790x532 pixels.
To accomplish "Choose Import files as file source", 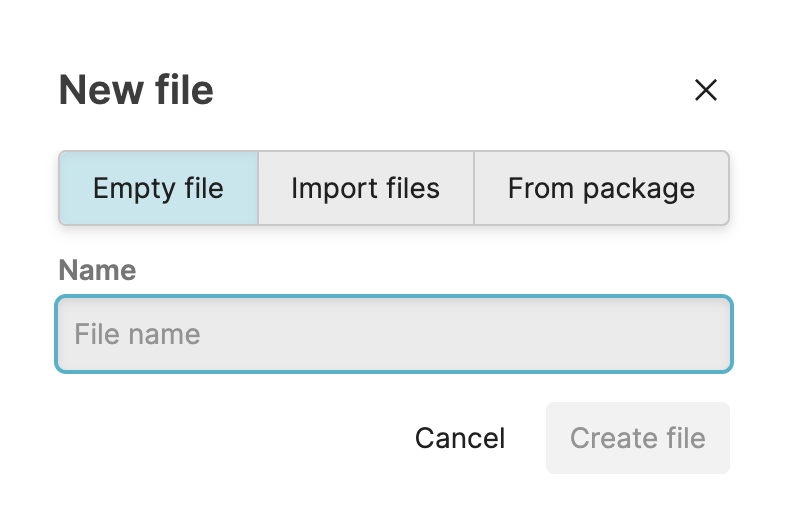I will tap(366, 188).
